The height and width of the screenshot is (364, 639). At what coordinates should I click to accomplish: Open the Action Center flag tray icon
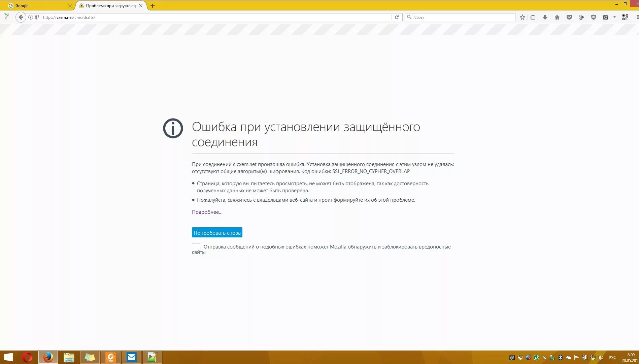[577, 358]
